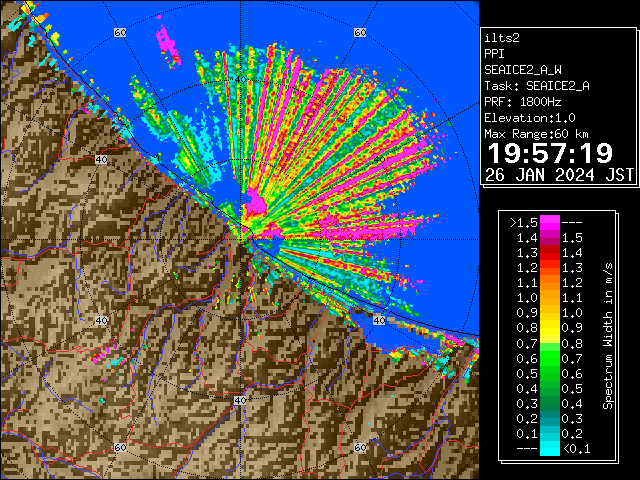Click the '<0.1' legend label
640x480 pixels.
pos(577,449)
